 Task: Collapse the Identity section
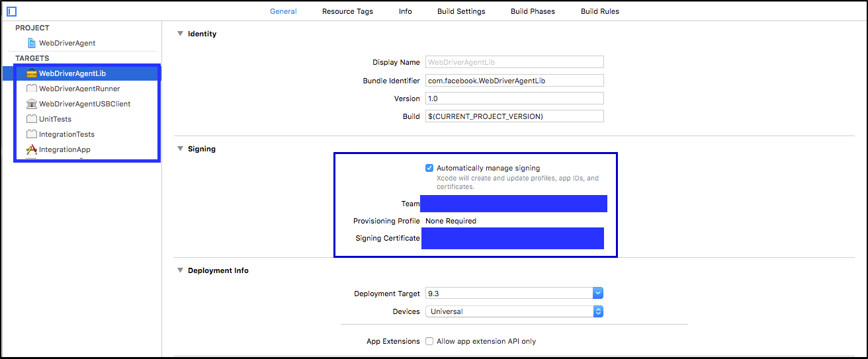tap(180, 34)
